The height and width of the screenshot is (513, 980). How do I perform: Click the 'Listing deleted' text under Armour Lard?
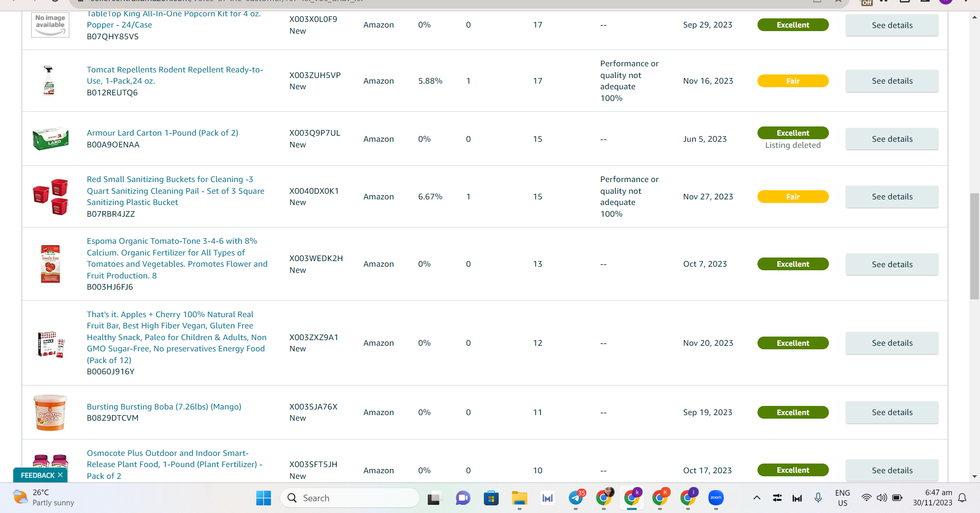(793, 145)
